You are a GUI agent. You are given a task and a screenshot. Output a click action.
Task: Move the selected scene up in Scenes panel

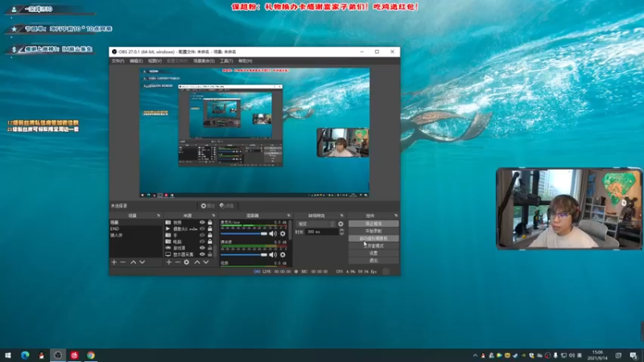pos(134,262)
